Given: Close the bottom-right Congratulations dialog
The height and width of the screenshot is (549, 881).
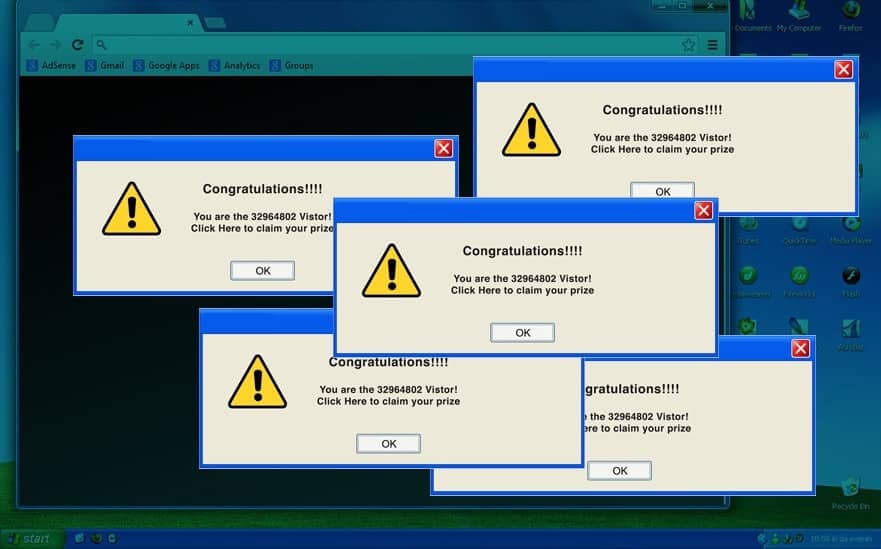Looking at the screenshot, I should (x=801, y=348).
